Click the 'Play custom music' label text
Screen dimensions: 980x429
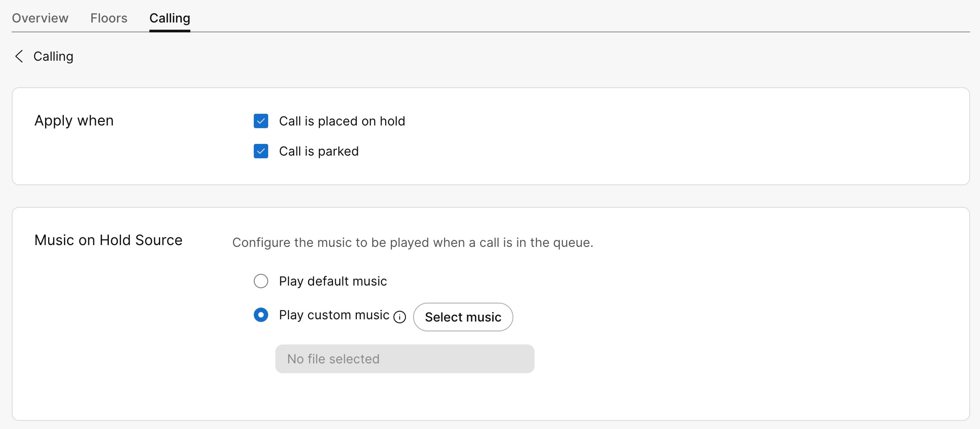point(334,315)
